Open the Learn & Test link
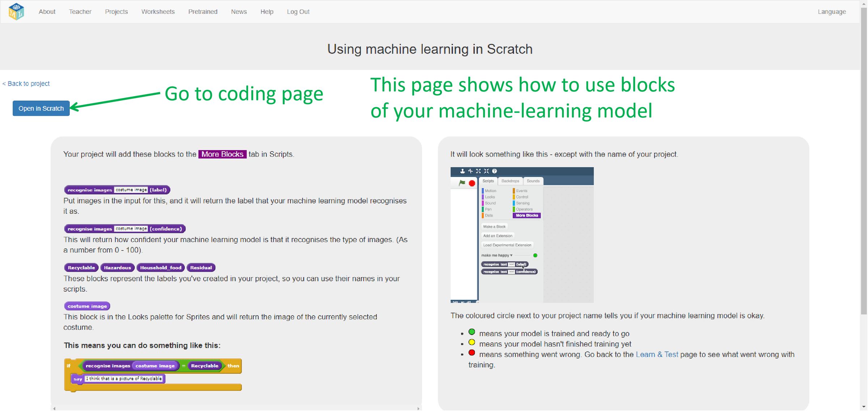This screenshot has width=868, height=411. (x=657, y=355)
